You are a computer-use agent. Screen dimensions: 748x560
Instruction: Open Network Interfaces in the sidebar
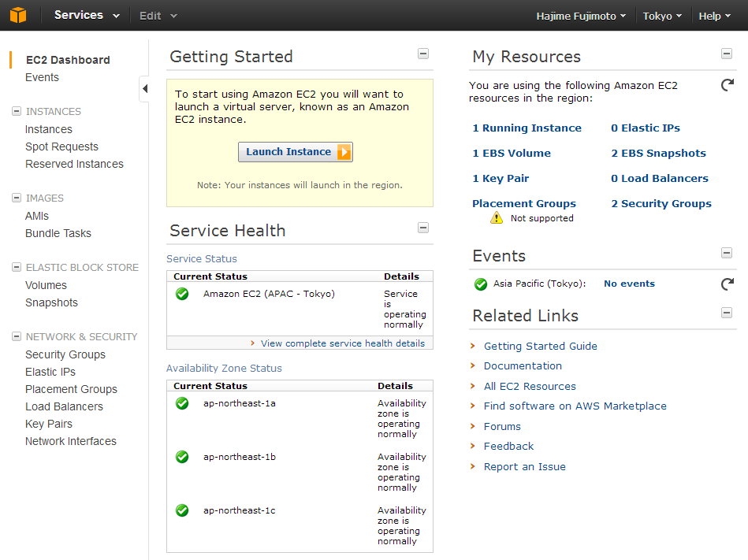71,441
